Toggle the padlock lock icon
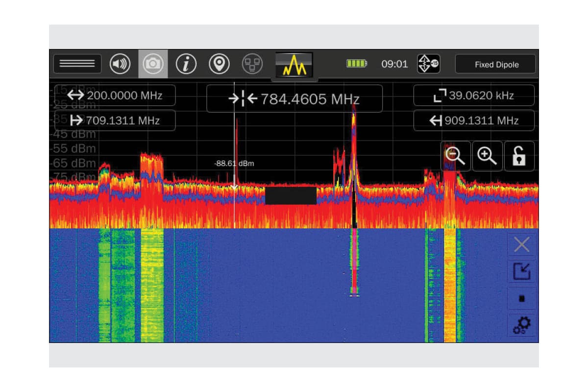The image size is (588, 392). coord(519,156)
